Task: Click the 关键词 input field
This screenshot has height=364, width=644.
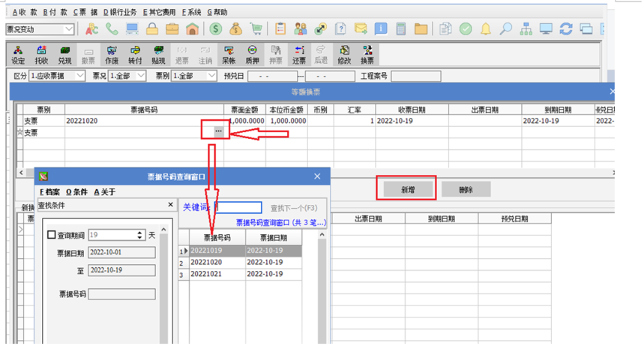Action: pyautogui.click(x=238, y=207)
